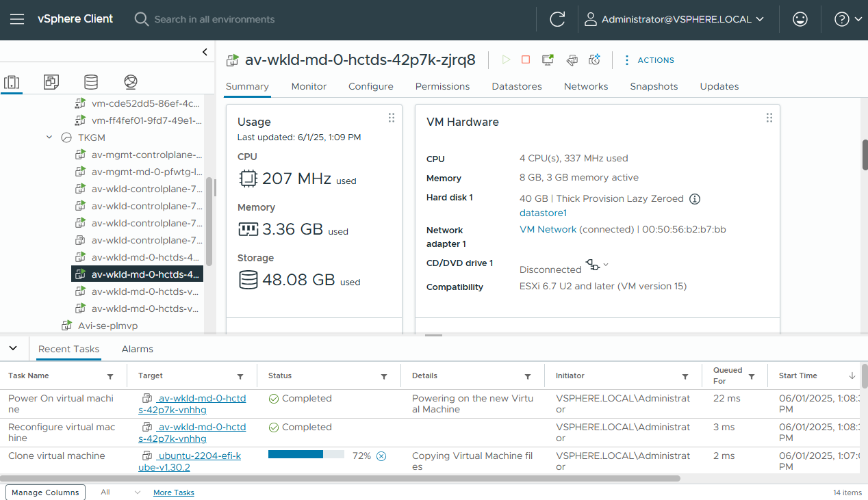Image resolution: width=868 pixels, height=500 pixels.
Task: Open the hamburger navigation menu
Action: click(x=17, y=19)
